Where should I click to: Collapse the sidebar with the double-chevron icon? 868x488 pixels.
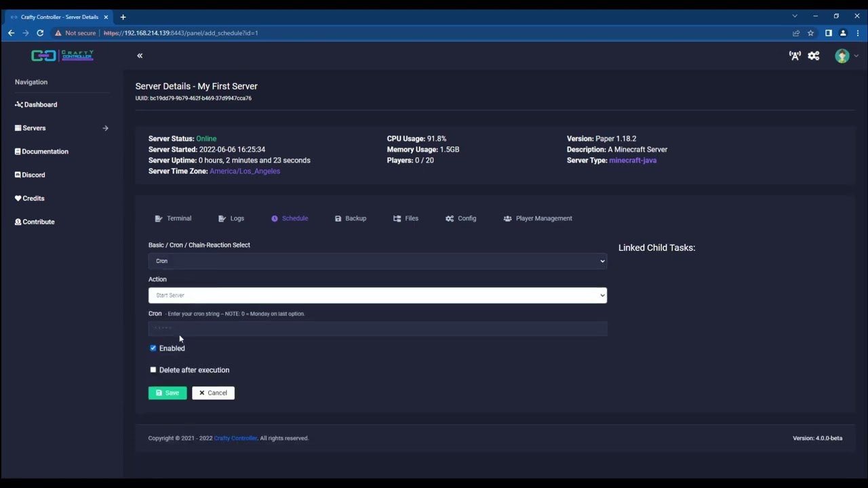pyautogui.click(x=140, y=56)
